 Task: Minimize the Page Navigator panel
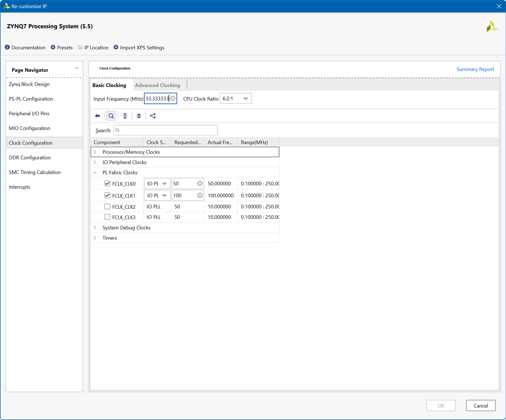pyautogui.click(x=76, y=68)
